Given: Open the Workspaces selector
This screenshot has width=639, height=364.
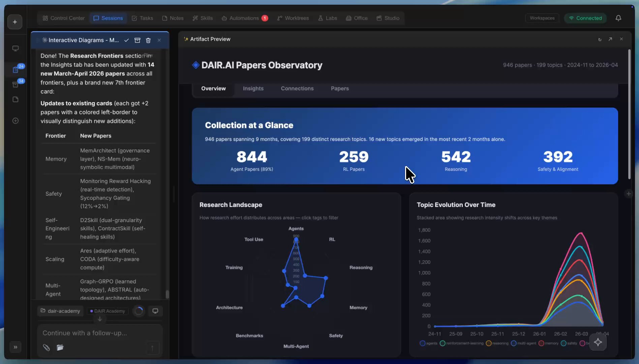Looking at the screenshot, I should 542,18.
